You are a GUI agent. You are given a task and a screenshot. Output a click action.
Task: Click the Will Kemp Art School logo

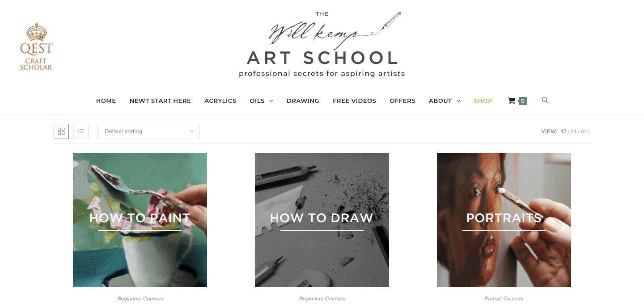pyautogui.click(x=322, y=44)
